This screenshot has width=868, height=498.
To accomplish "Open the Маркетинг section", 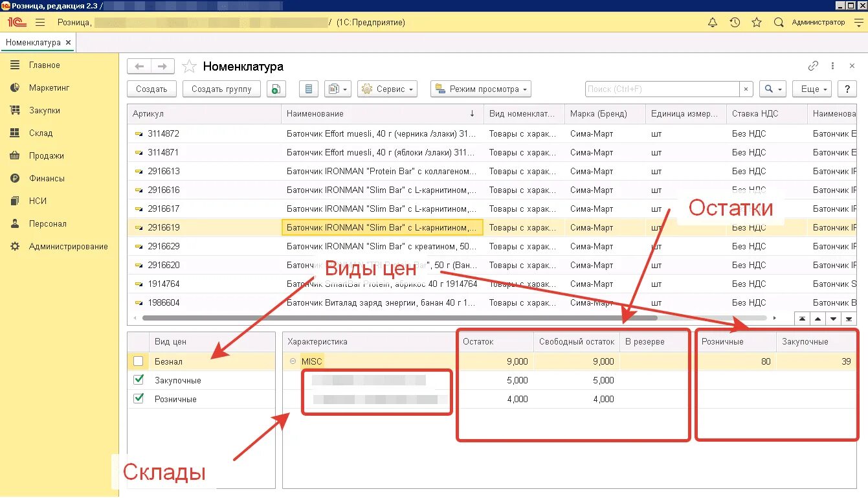I will click(x=49, y=88).
